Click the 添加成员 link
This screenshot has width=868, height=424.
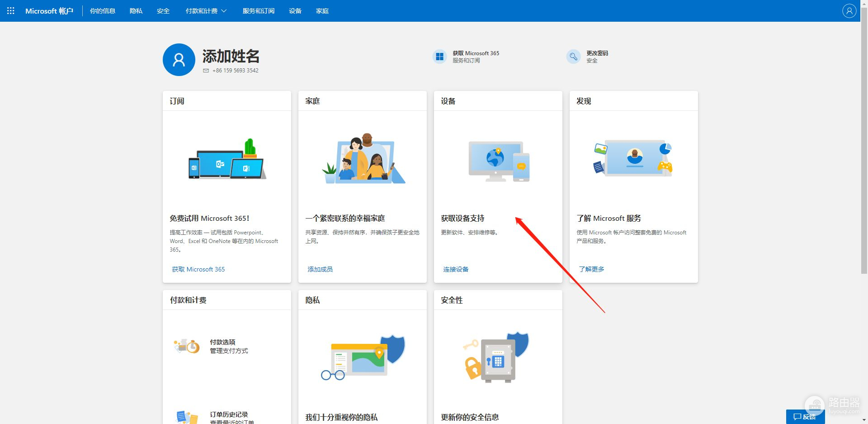[320, 269]
